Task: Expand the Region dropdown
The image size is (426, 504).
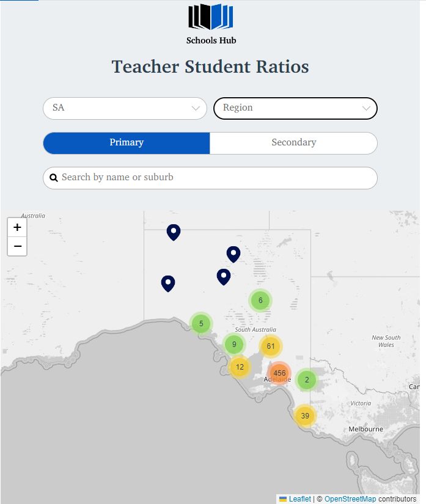Action: click(295, 108)
